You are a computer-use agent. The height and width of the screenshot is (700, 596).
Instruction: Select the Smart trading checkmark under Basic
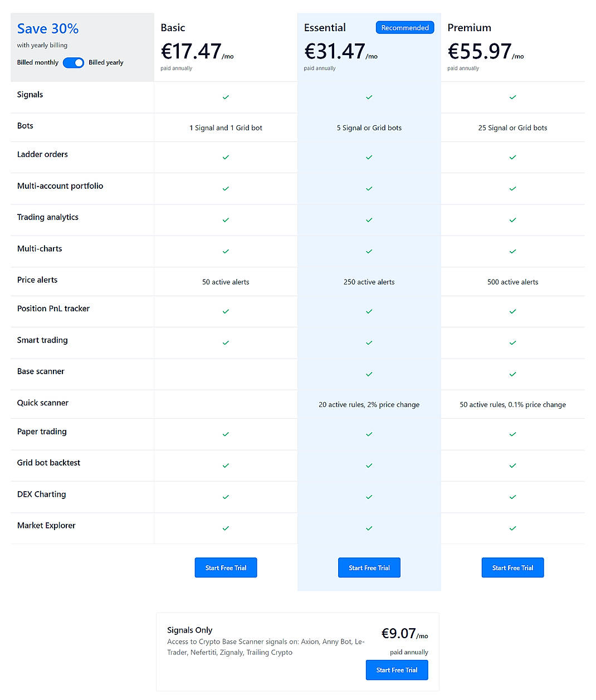226,343
